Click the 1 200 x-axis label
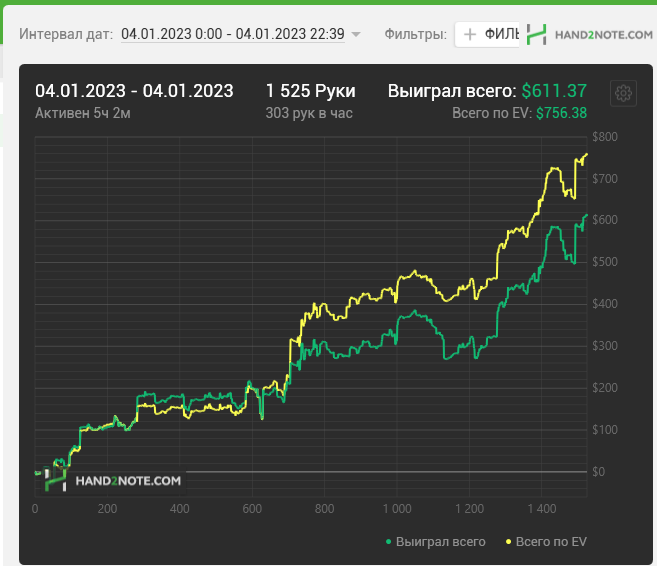This screenshot has width=657, height=566. point(469,509)
